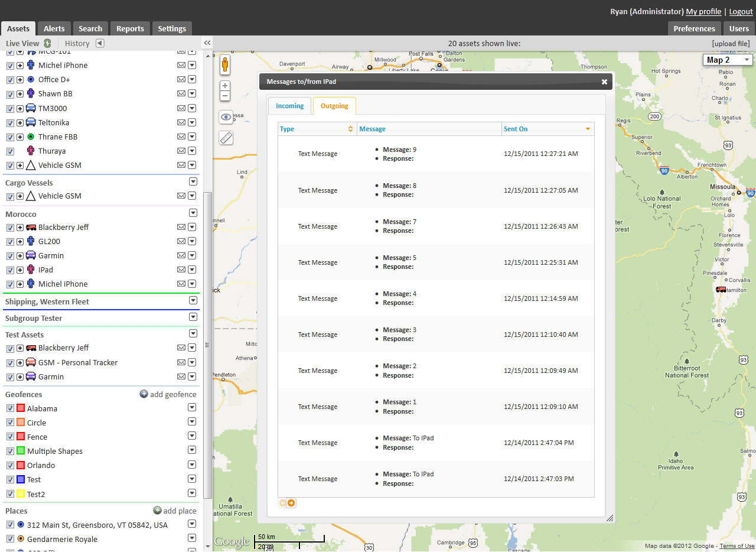The width and height of the screenshot is (756, 552).
Task: Click add geofence plus icon
Action: pyautogui.click(x=144, y=394)
